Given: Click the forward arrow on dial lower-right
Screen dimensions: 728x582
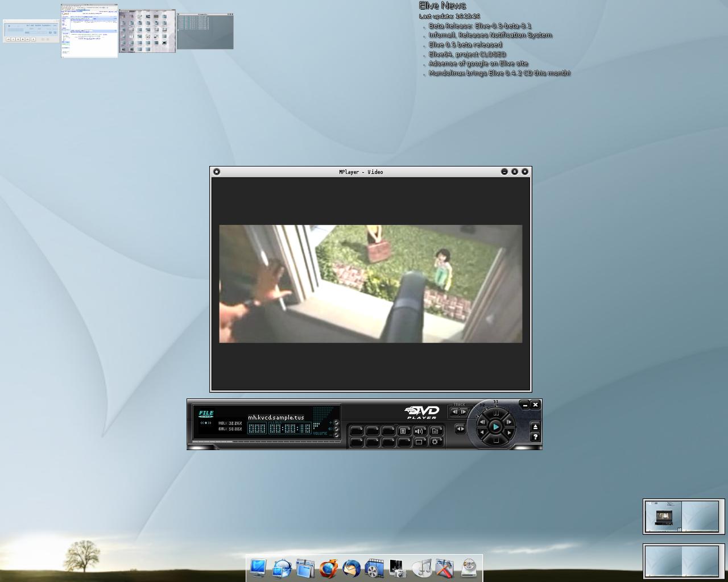Looking at the screenshot, I should [x=509, y=432].
